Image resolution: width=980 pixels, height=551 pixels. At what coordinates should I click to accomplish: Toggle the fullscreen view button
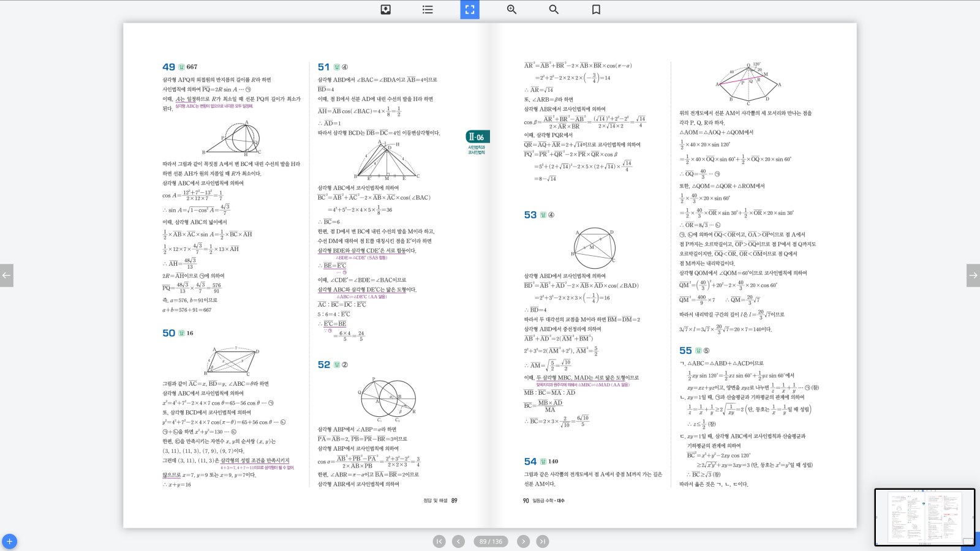(470, 9)
